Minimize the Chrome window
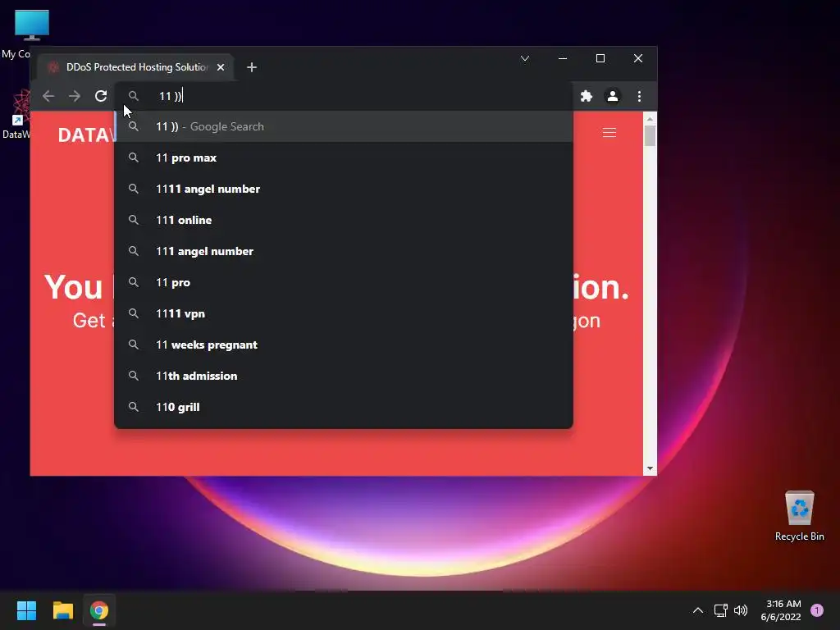This screenshot has height=630, width=840. tap(563, 58)
